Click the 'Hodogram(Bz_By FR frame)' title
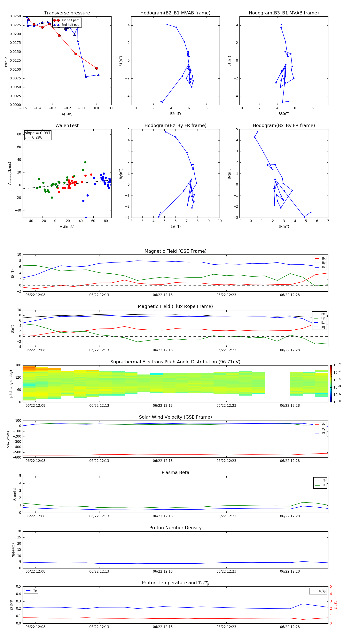This screenshot has height=644, width=351. [x=175, y=125]
